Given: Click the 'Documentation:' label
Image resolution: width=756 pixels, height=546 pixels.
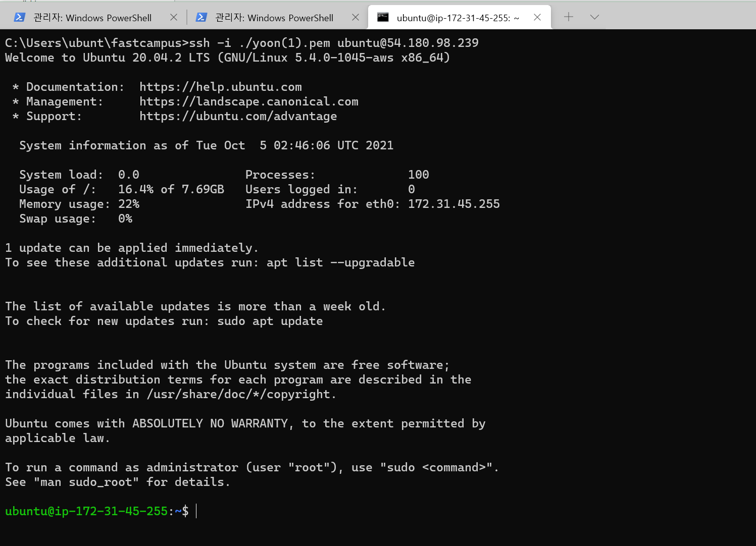Looking at the screenshot, I should (x=76, y=87).
